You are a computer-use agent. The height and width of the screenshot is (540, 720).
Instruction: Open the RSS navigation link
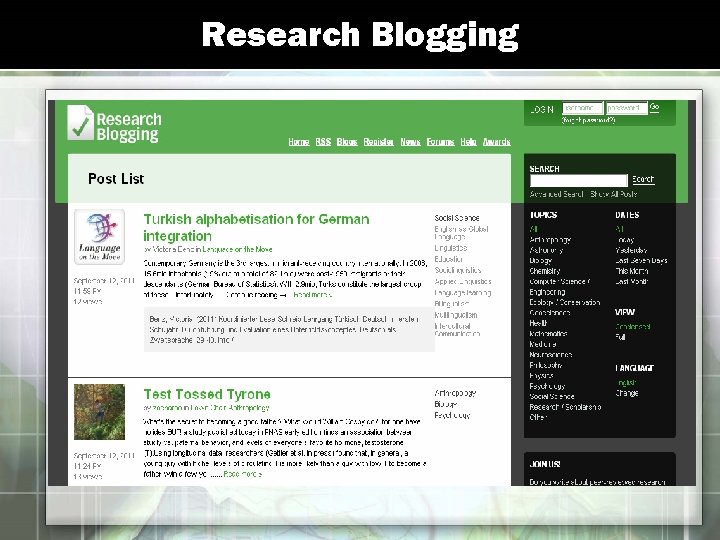click(x=323, y=142)
